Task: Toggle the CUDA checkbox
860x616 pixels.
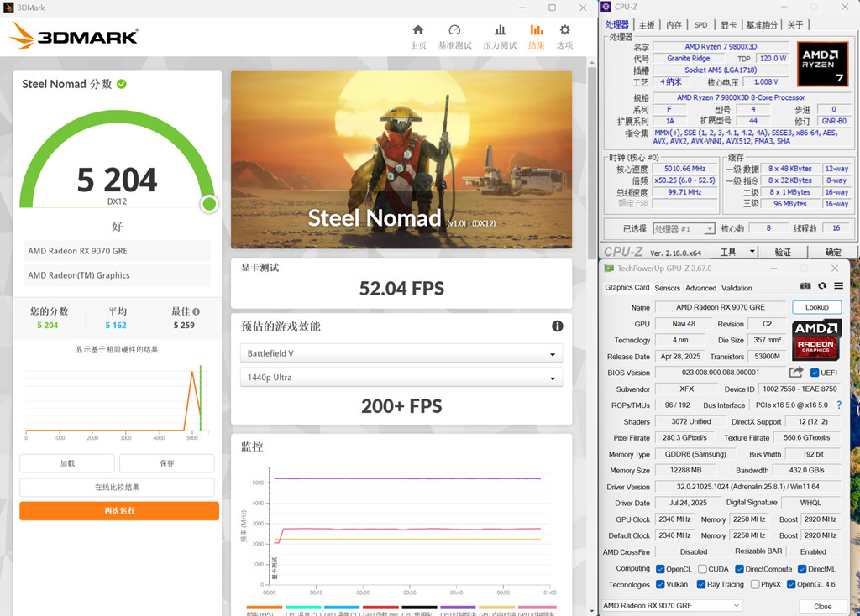Action: click(702, 569)
